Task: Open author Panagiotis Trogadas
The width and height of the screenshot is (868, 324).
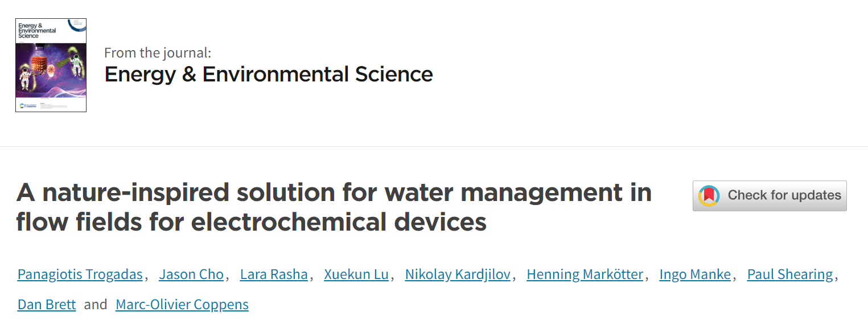Action: (x=80, y=274)
